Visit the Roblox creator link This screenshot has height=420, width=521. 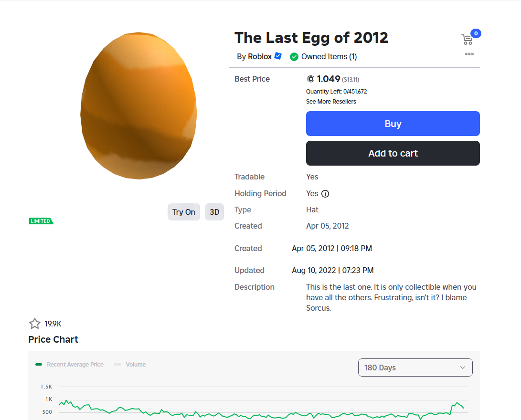(260, 56)
